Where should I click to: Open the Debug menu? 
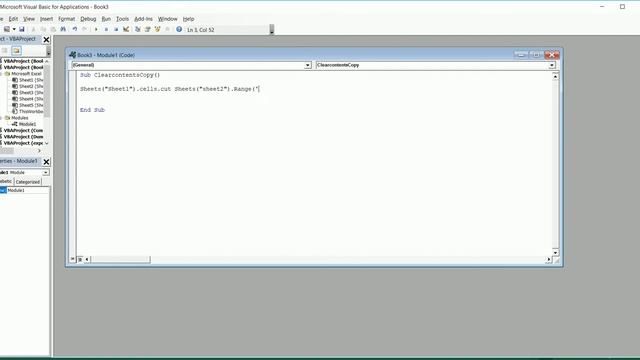click(x=88, y=19)
